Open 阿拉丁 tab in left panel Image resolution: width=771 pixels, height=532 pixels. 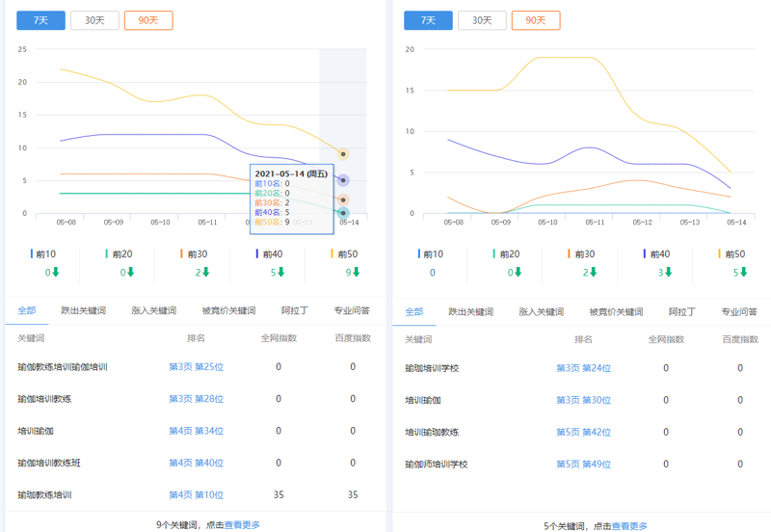[295, 311]
